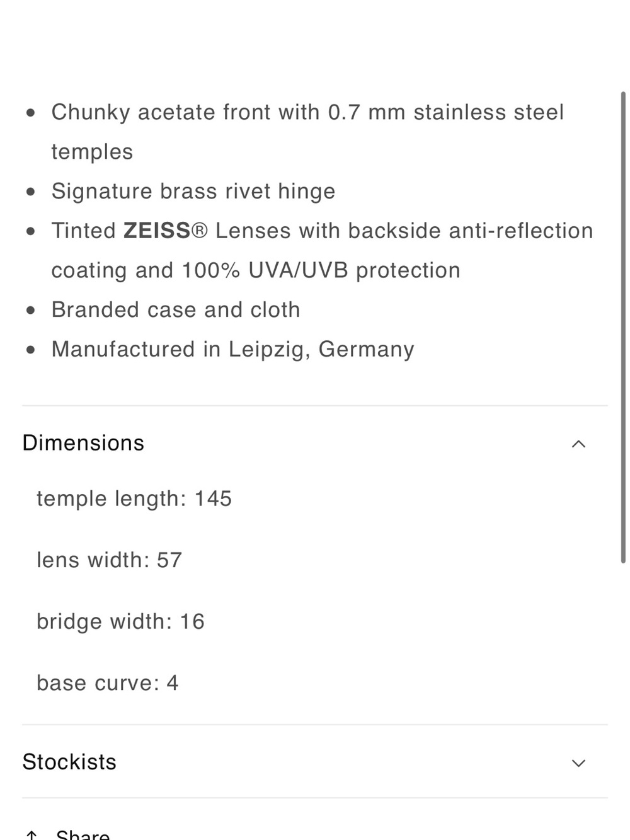Click the bridge width: 16 line
630x840 pixels.
click(x=120, y=621)
